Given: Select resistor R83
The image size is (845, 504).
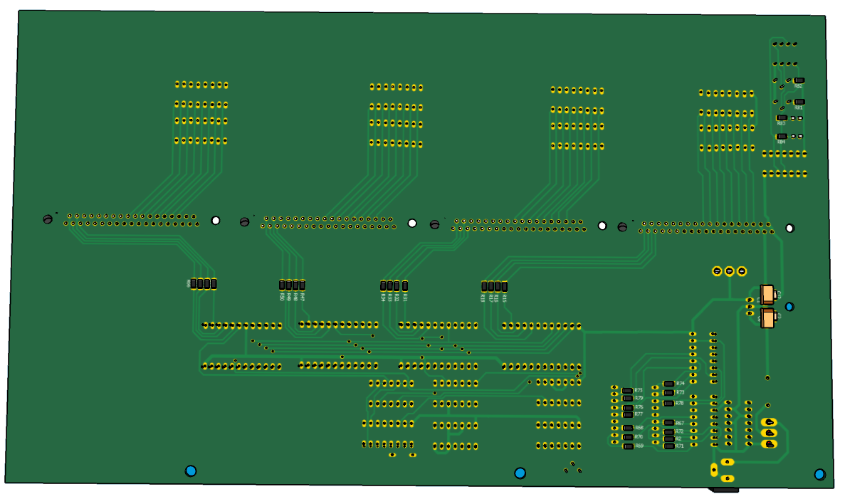Looking at the screenshot, I should point(782,117).
